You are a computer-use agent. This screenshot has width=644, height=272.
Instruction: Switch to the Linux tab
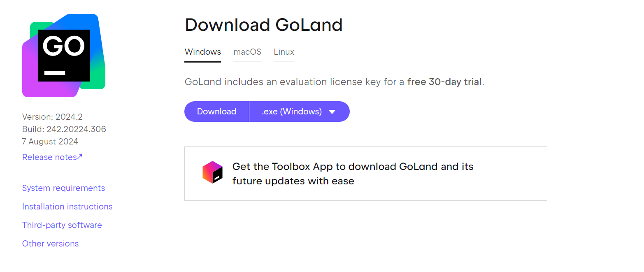click(x=284, y=52)
